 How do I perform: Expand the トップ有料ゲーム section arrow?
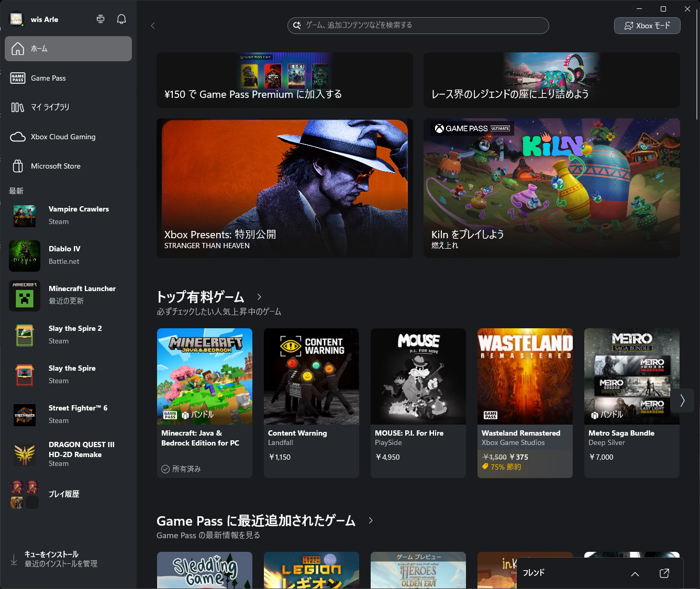point(259,297)
